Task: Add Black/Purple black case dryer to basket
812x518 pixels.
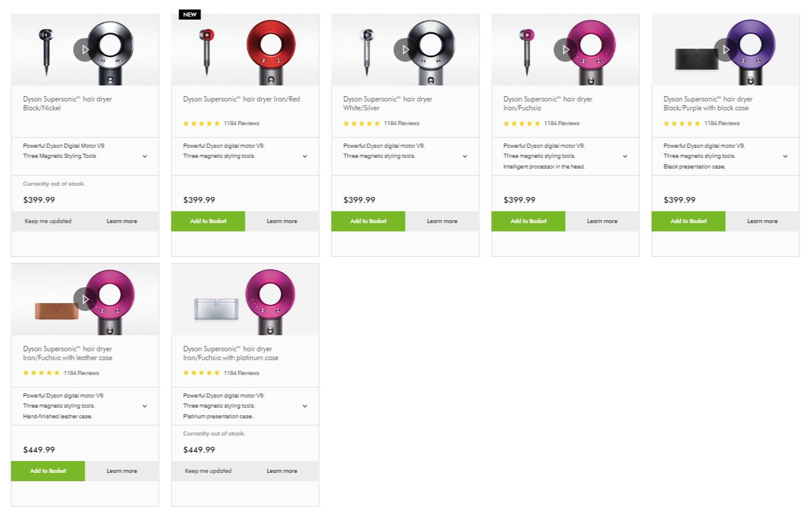Action: click(x=689, y=221)
